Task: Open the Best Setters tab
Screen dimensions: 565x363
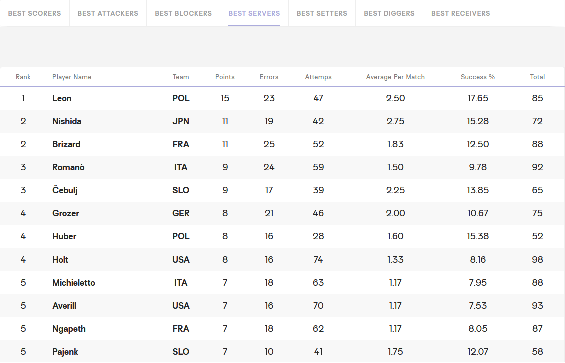Action: 322,14
